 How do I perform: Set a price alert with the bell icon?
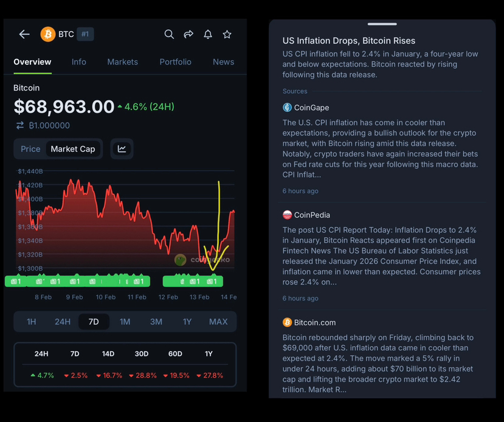tap(208, 34)
